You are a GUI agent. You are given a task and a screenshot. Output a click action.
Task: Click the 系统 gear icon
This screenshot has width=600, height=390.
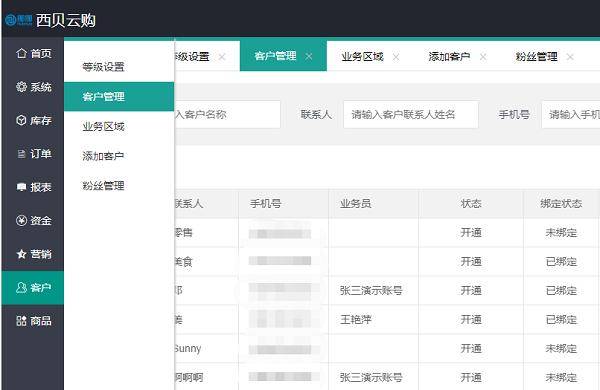tap(21, 87)
